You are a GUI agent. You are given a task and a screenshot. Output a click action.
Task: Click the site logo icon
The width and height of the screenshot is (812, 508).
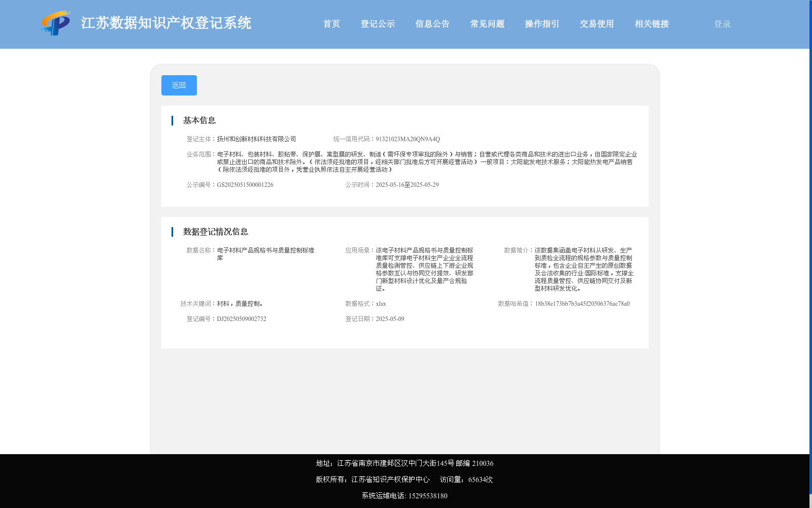[56, 23]
